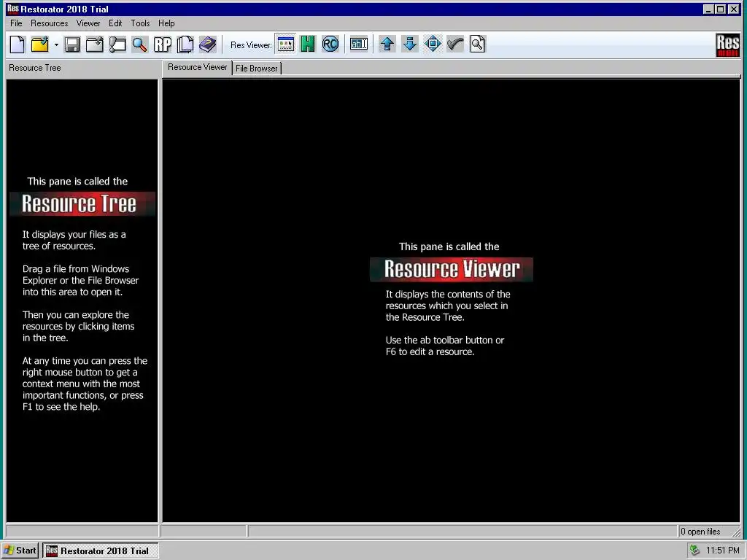Open the Resources menu
Screen dimensions: 747x560
49,23
